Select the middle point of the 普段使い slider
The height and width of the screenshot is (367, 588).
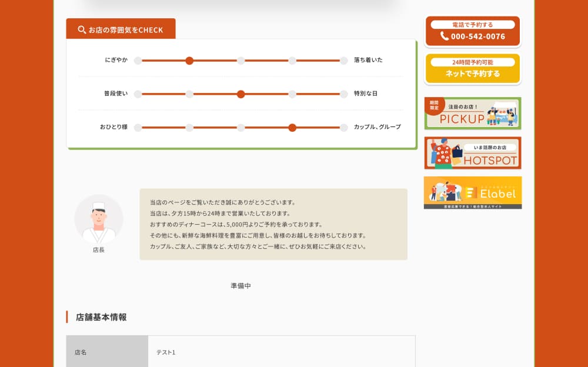pyautogui.click(x=240, y=94)
